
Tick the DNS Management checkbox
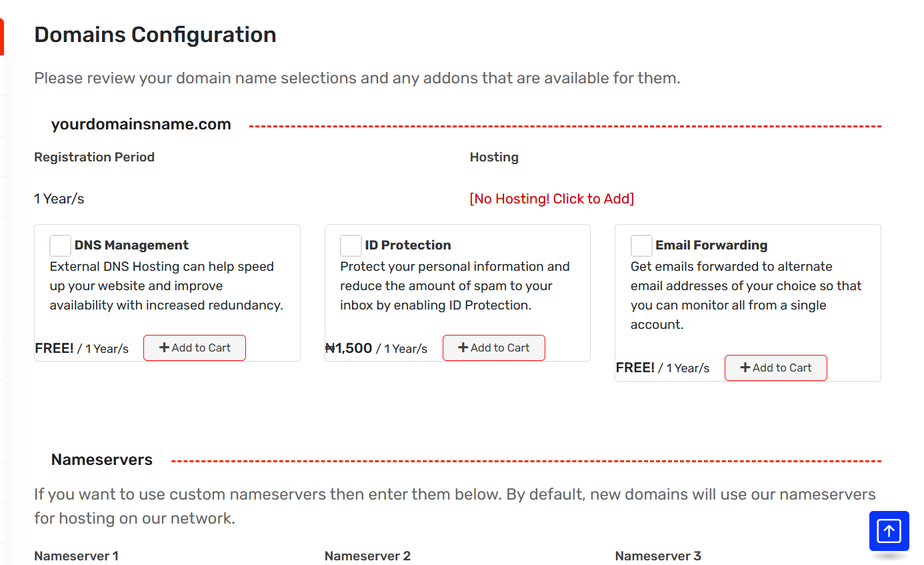(60, 245)
